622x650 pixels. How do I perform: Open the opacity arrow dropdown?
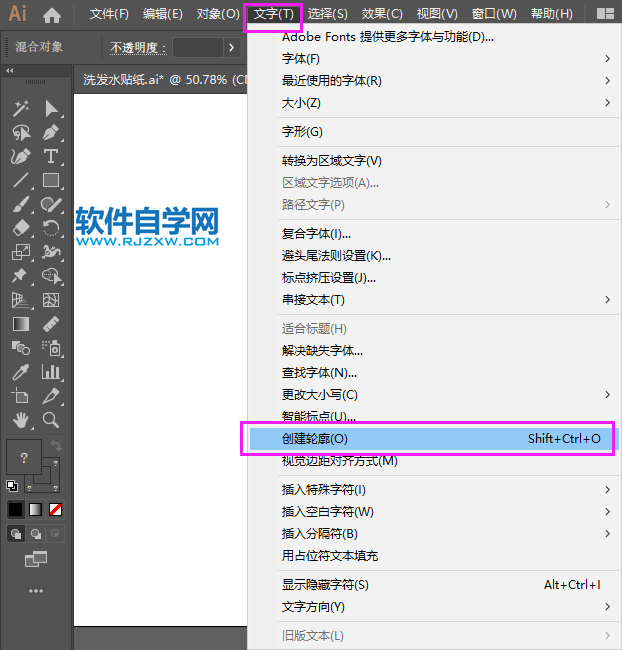point(232,48)
